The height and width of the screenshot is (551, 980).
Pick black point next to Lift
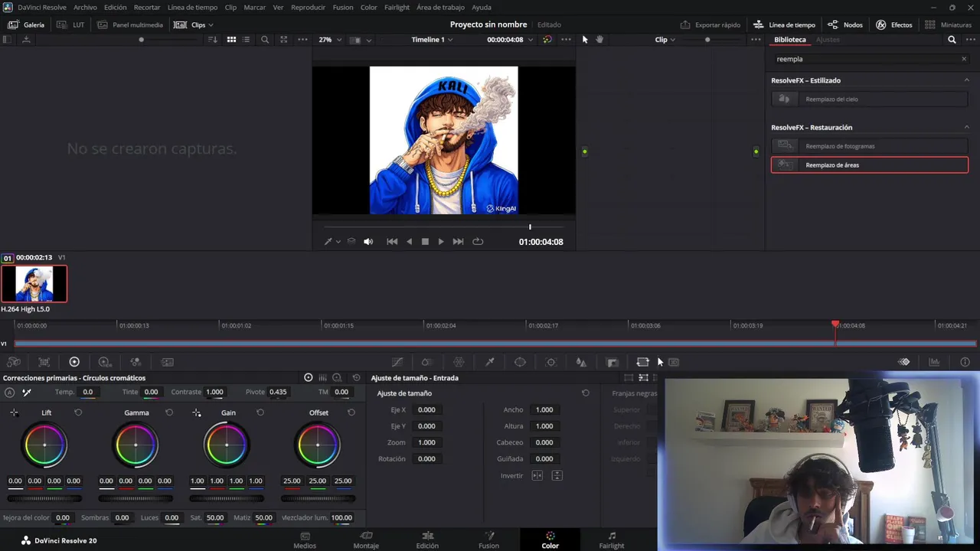tap(14, 412)
